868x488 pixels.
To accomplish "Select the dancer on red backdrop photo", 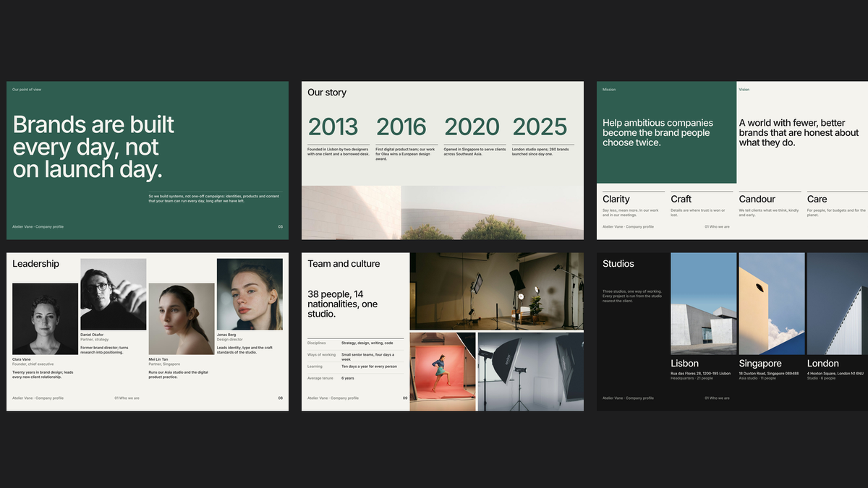I will [443, 372].
